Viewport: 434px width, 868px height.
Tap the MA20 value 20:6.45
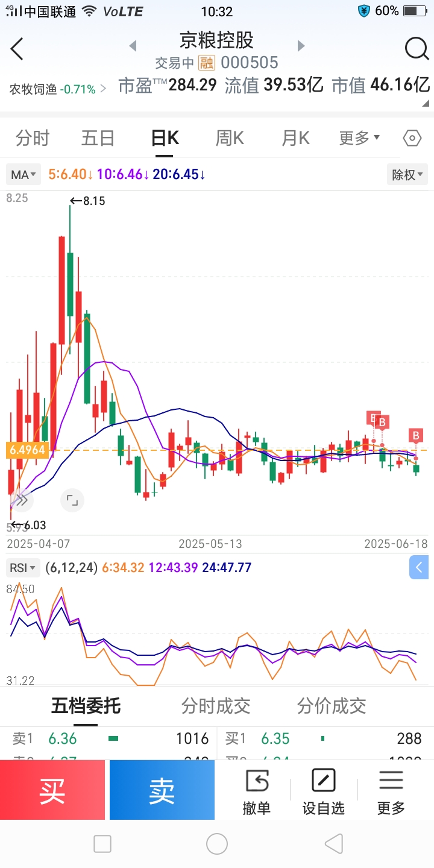click(179, 175)
